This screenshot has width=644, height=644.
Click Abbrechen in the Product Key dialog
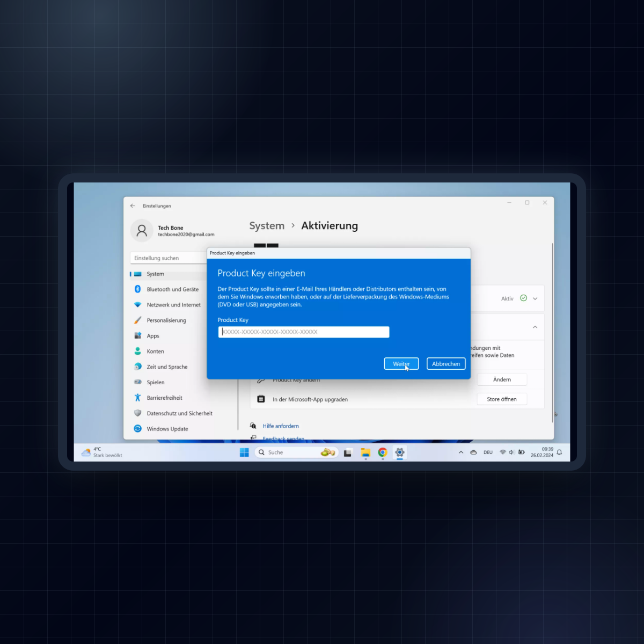point(446,364)
